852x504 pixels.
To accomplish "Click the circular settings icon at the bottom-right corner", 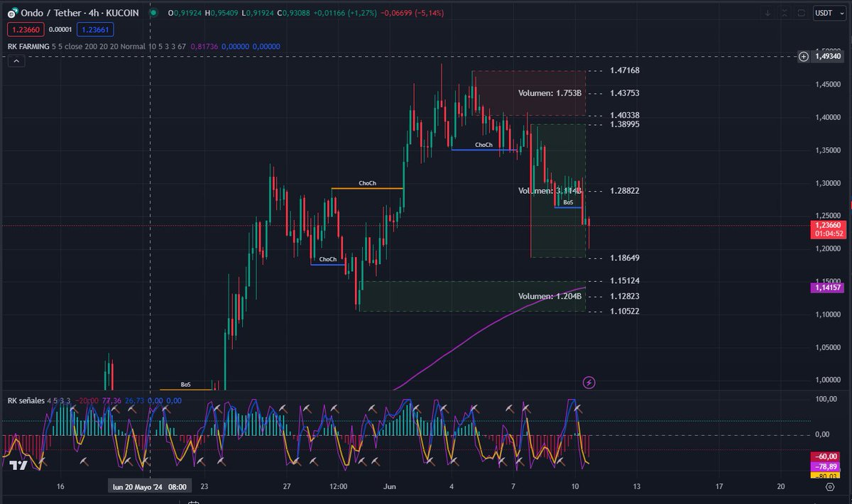I will tap(831, 487).
